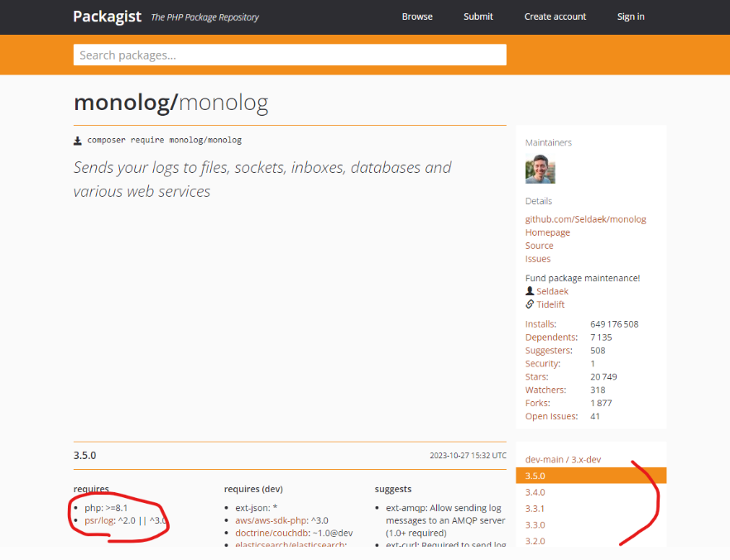Open the Source link

click(x=539, y=246)
